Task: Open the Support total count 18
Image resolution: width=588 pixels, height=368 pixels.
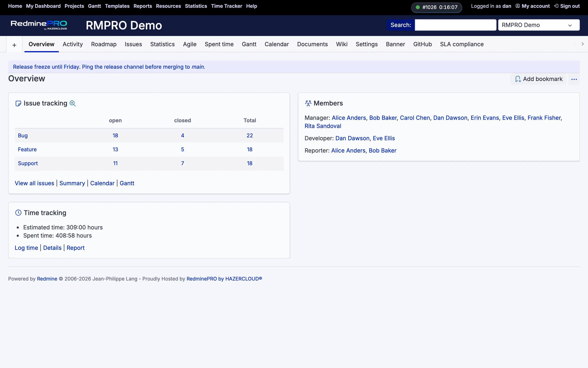Action: pyautogui.click(x=249, y=163)
